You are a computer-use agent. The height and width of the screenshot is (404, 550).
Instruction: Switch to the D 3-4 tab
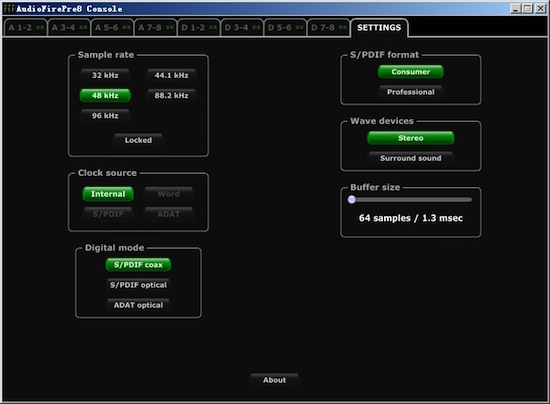pyautogui.click(x=242, y=28)
